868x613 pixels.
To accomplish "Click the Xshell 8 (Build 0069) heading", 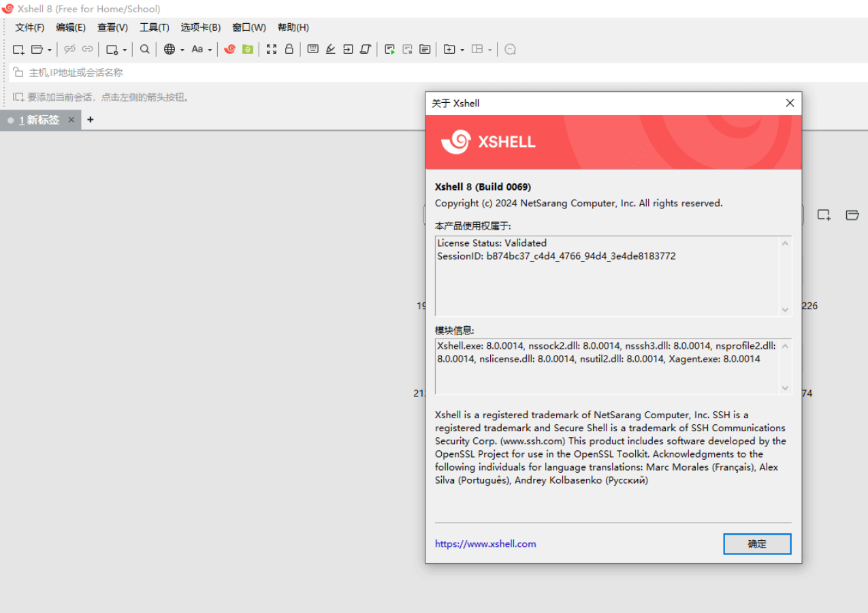I will click(483, 187).
